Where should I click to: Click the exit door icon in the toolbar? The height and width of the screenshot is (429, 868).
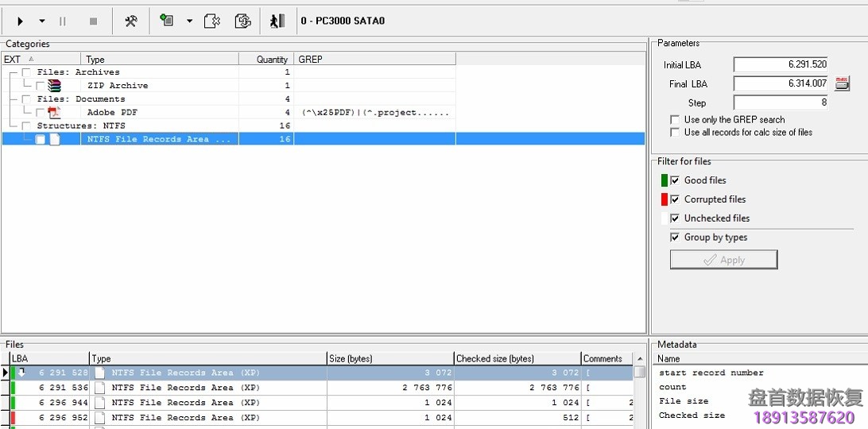tap(277, 21)
